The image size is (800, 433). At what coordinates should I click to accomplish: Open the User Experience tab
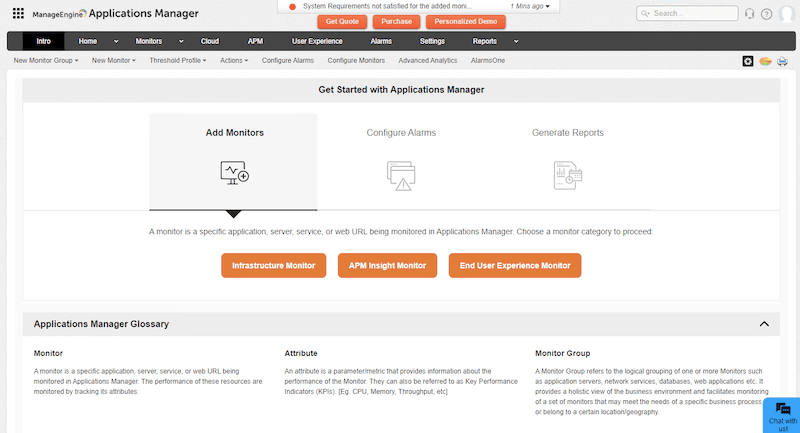click(x=317, y=41)
